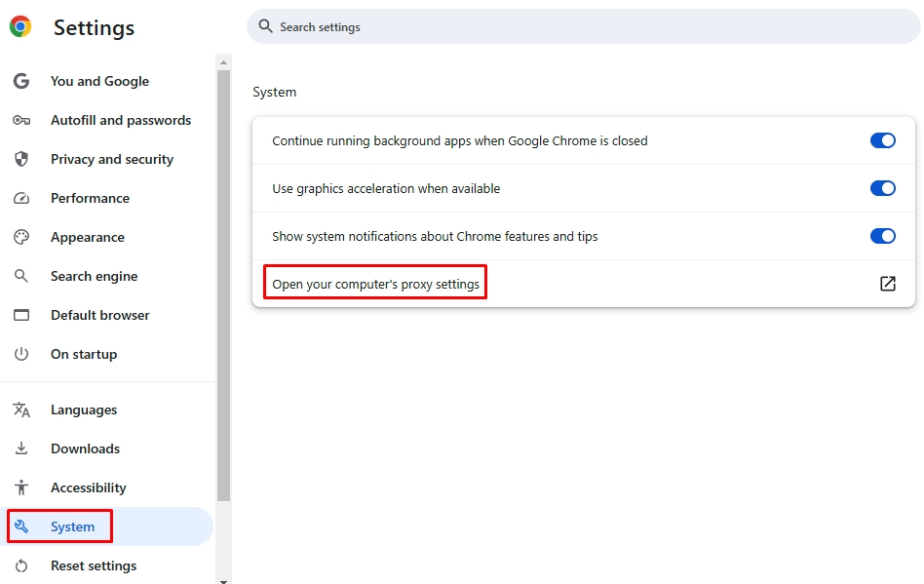Disable graphics acceleration toggle
924x584 pixels.
click(x=883, y=188)
